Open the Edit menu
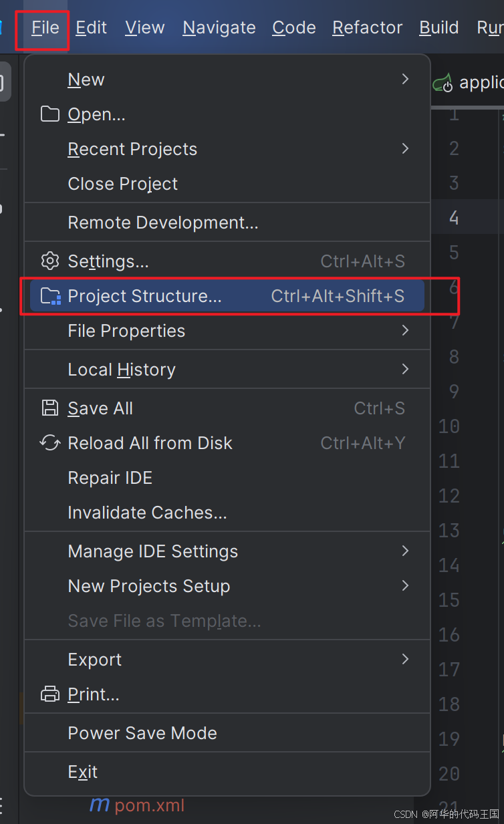504x824 pixels. click(91, 27)
